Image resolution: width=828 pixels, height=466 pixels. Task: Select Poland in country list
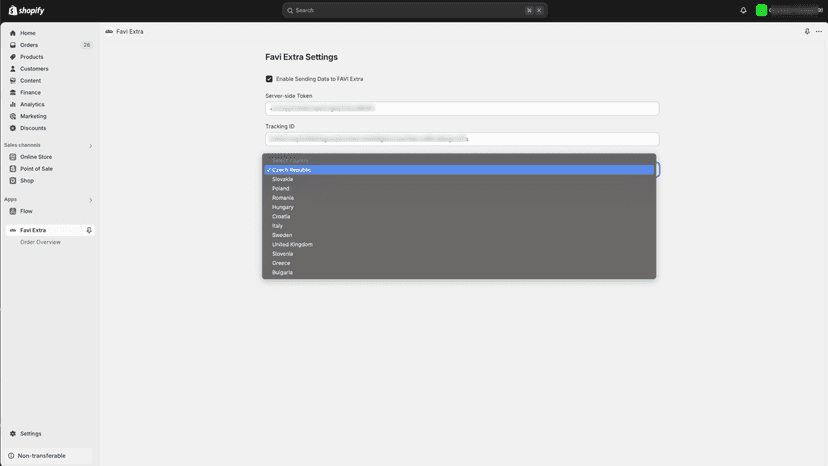(459, 189)
